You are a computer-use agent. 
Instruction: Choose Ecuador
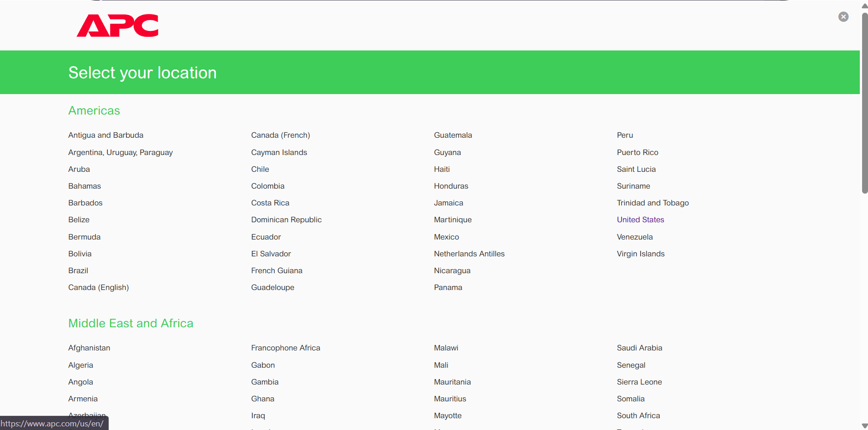pyautogui.click(x=266, y=237)
